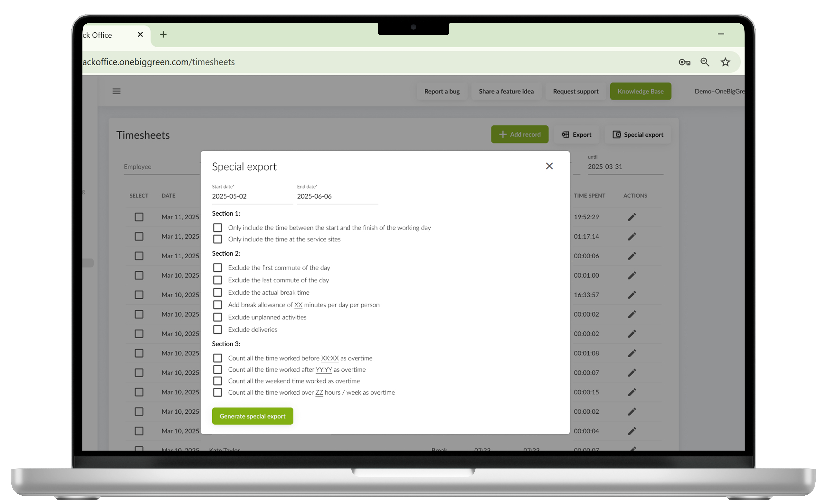
Task: Click the Start date field
Action: point(252,196)
